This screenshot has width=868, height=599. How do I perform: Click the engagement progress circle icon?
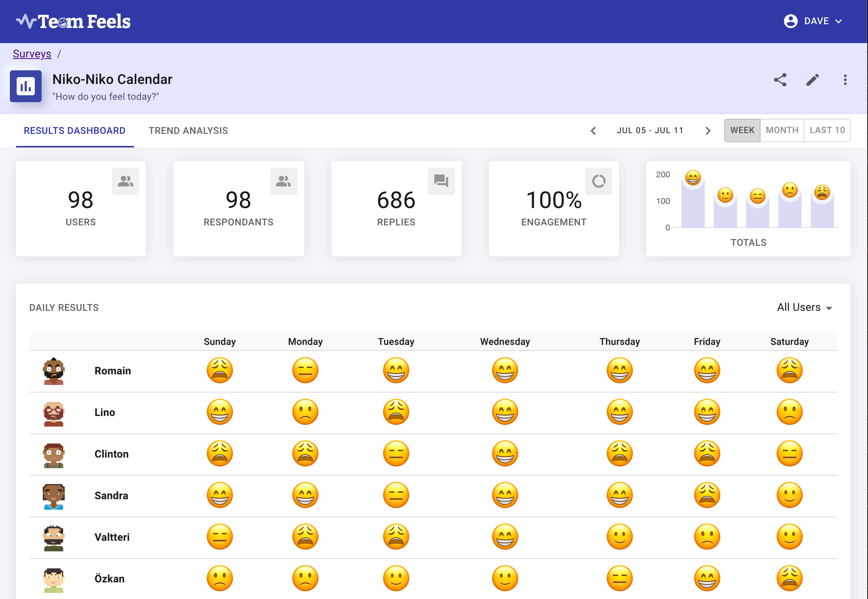[599, 181]
